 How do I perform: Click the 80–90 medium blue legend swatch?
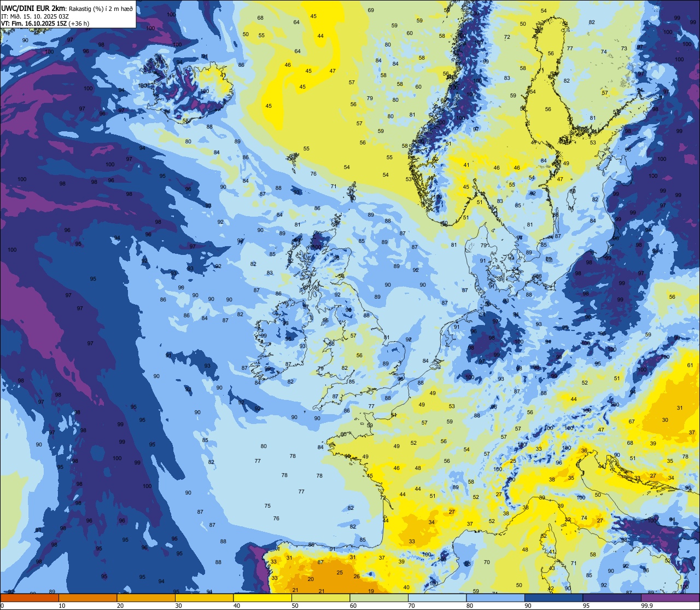(495, 597)
